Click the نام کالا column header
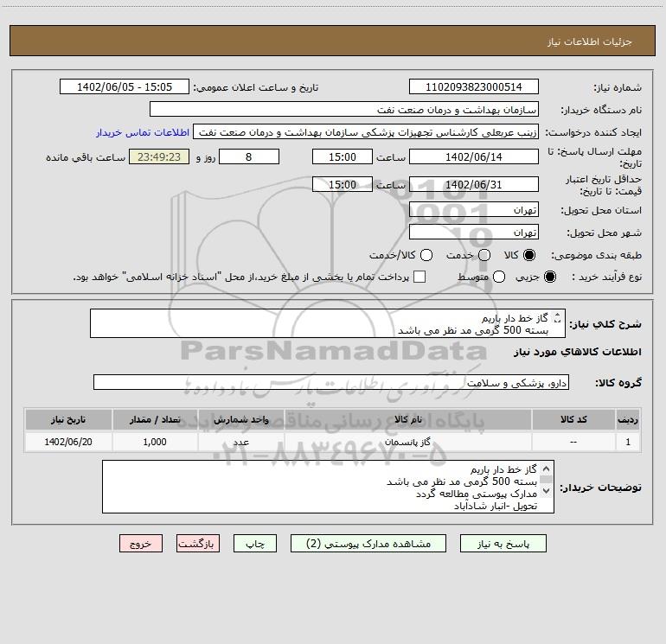Viewport: 666px width, 644px height. [x=408, y=419]
